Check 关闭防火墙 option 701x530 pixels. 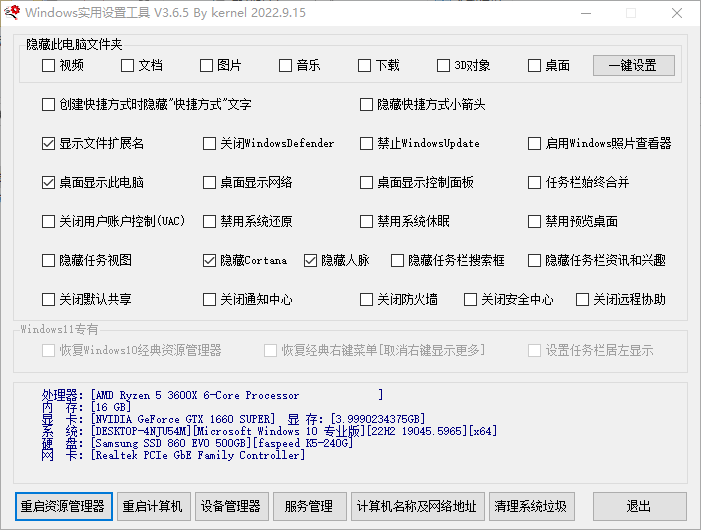(366, 299)
